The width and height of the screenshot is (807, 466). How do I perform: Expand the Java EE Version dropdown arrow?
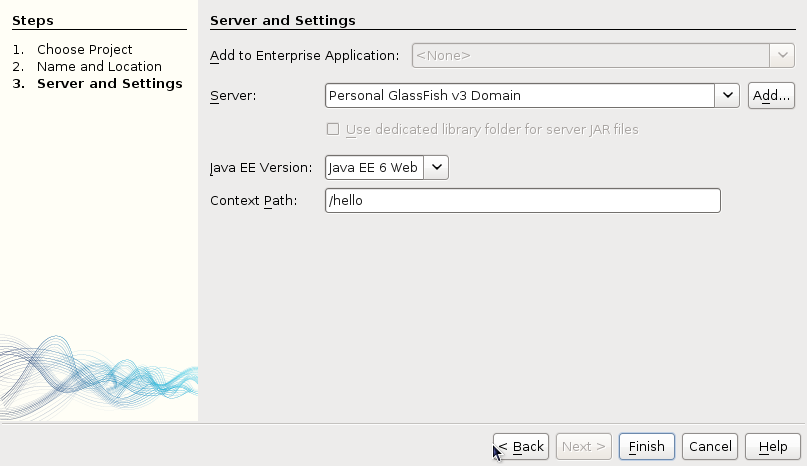click(x=436, y=167)
